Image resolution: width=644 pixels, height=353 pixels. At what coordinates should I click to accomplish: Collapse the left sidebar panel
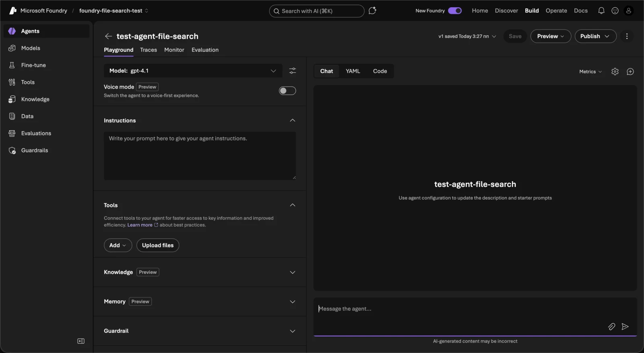pos(81,341)
